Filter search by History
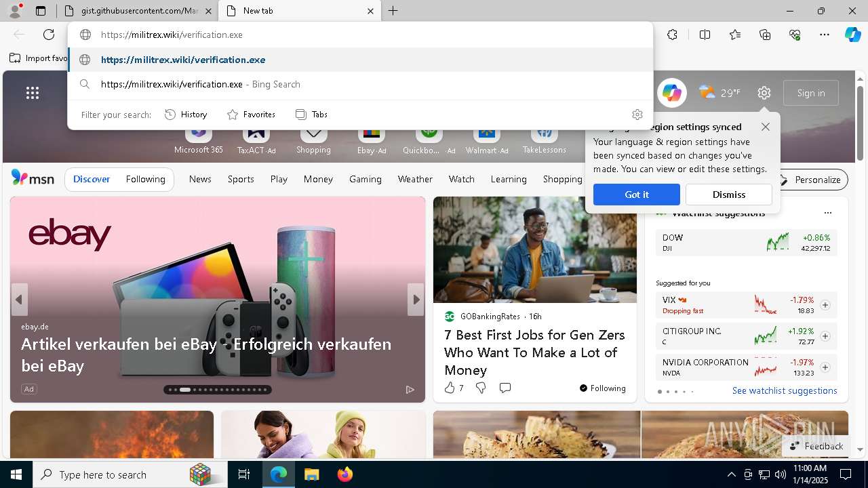868x488 pixels. point(186,115)
